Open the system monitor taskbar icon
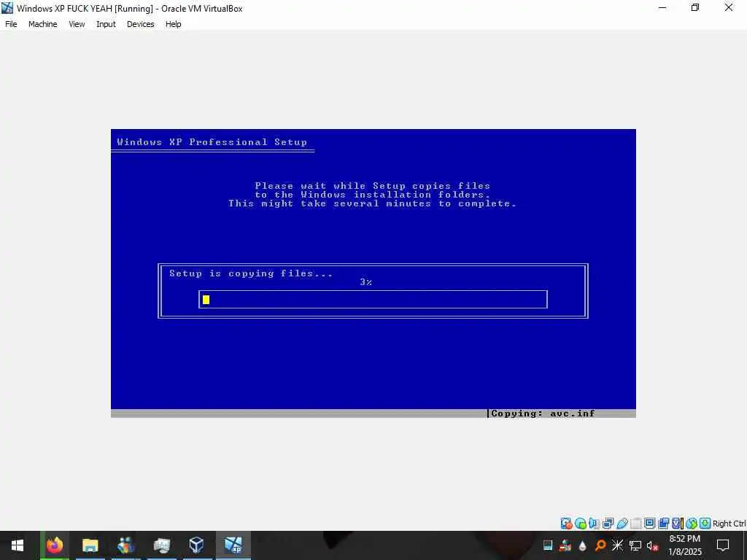Screen dimensions: 747x560 [x=161, y=545]
